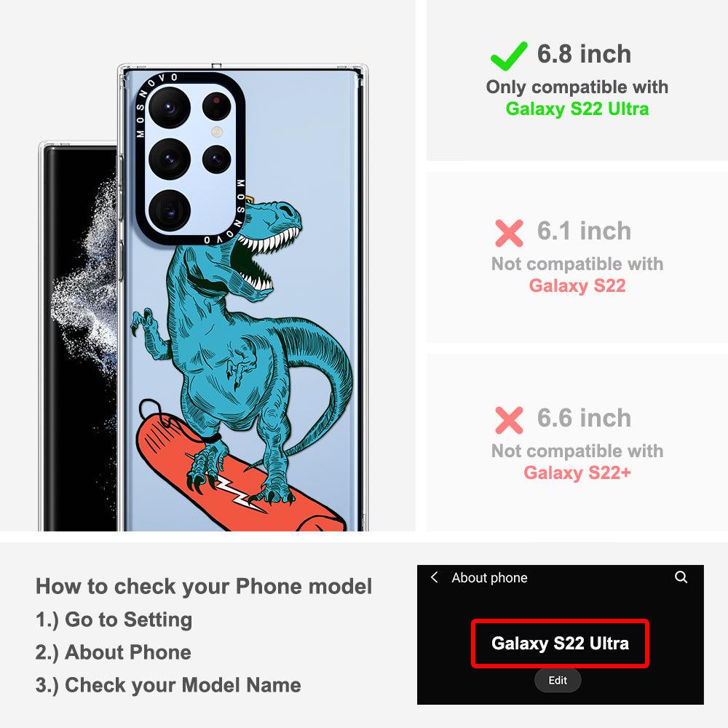Click the camera flash dot
The height and width of the screenshot is (728, 728).
pyautogui.click(x=217, y=131)
